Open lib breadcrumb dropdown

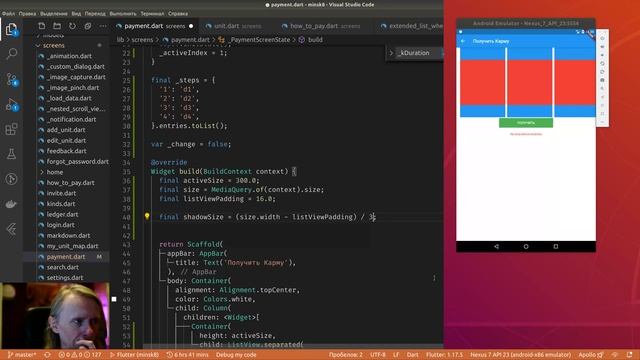tap(120, 40)
